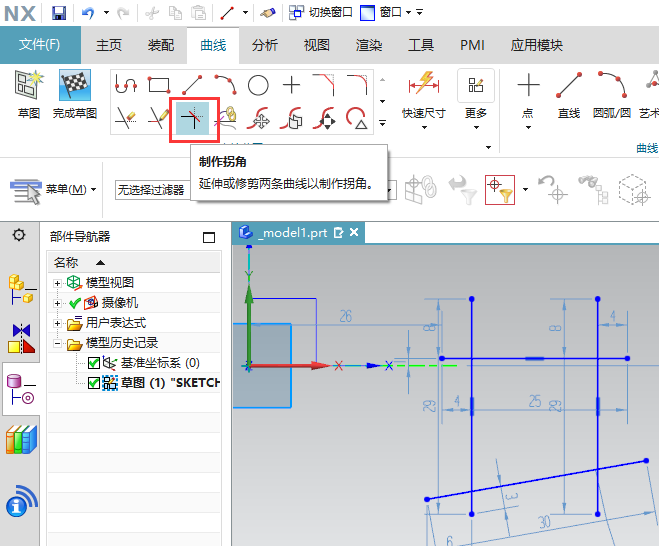
Task: Click the Copy icon in top toolbar
Action: (x=175, y=13)
